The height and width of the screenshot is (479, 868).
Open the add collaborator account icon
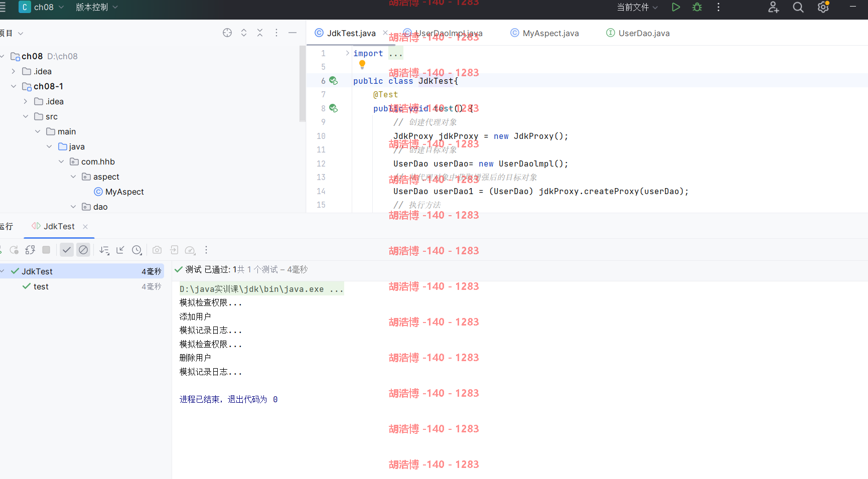tap(773, 7)
